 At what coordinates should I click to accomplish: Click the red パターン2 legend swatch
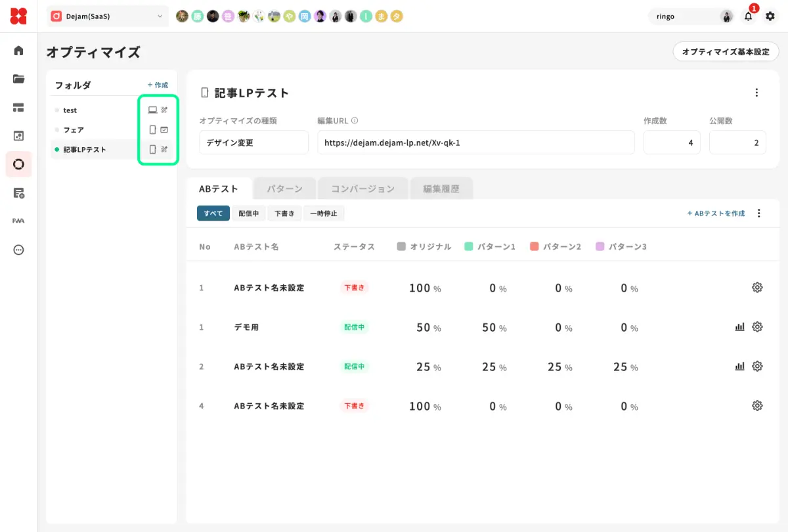(535, 246)
